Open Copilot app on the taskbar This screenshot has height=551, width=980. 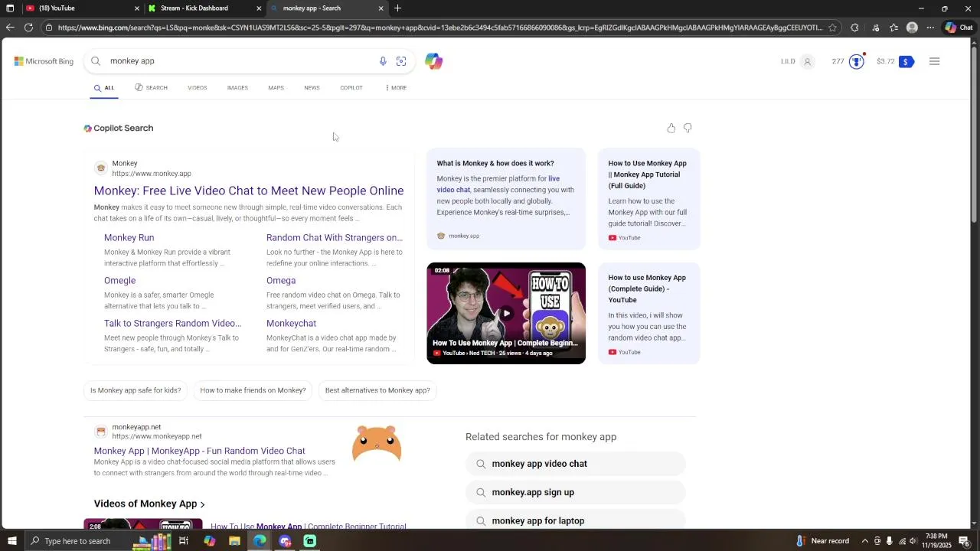pyautogui.click(x=209, y=541)
